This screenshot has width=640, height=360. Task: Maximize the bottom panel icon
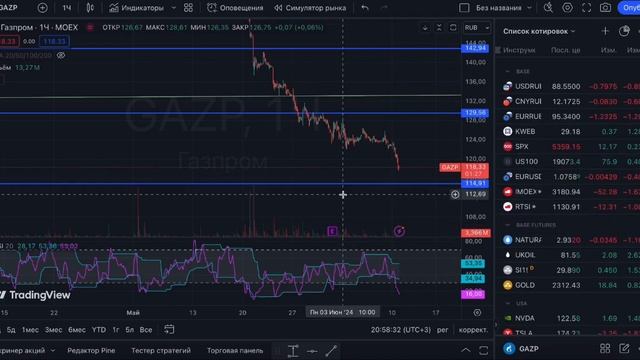point(483,350)
